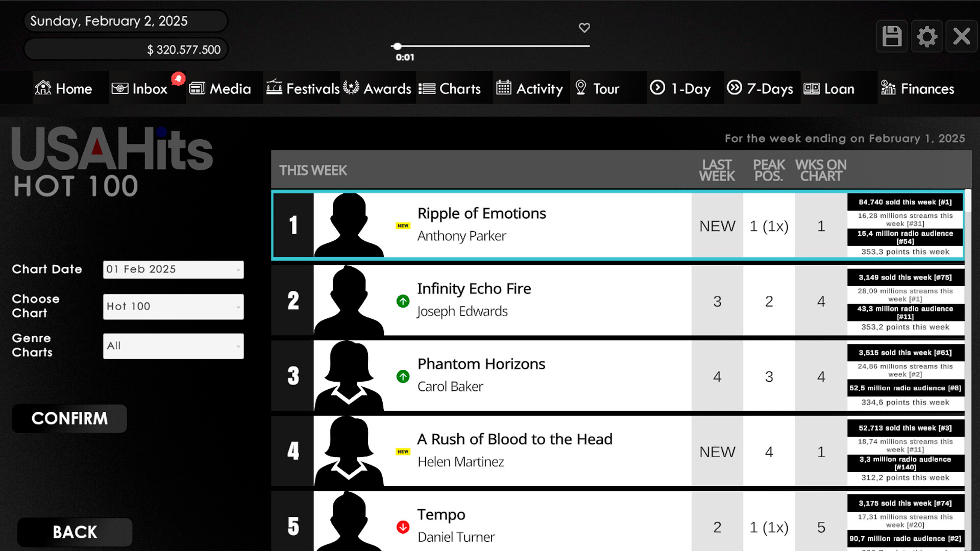980x551 pixels.
Task: Open the Genre Charts dropdown showing All
Action: [173, 346]
